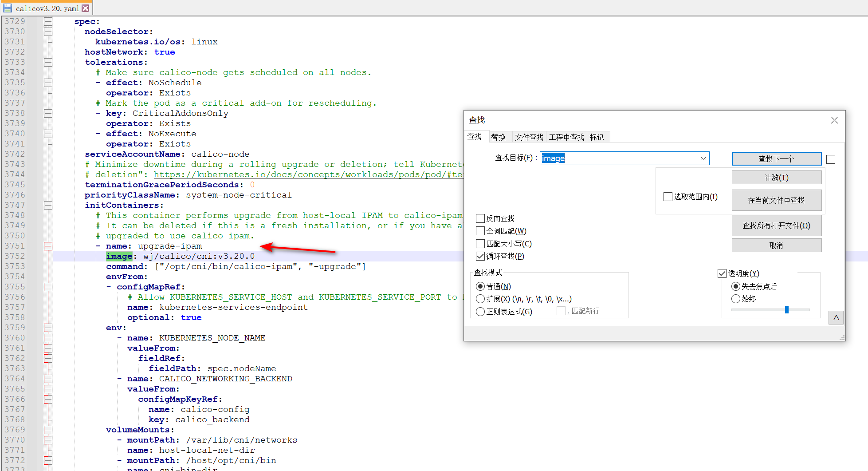Collapse the fold marker at line 3751
The width and height of the screenshot is (868, 471).
pos(48,246)
